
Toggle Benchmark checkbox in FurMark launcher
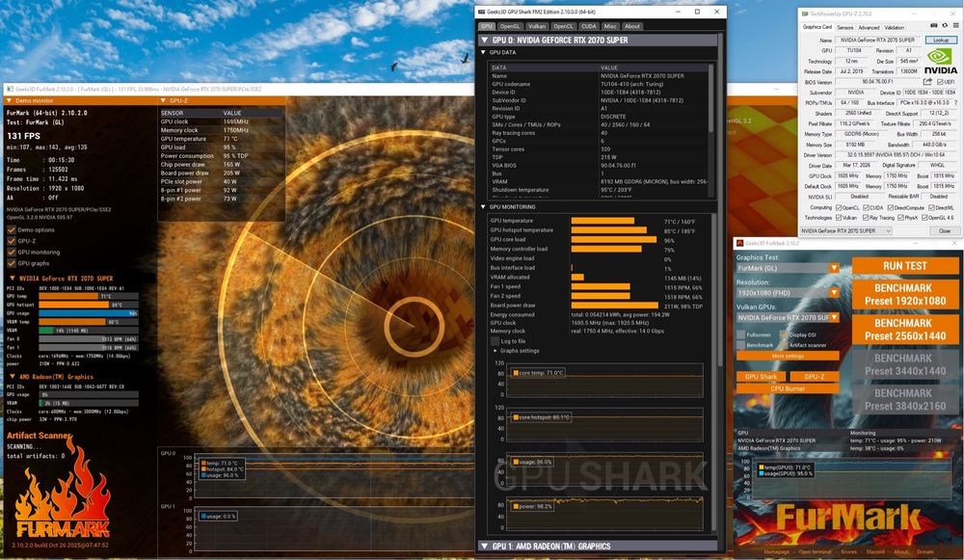pos(740,345)
